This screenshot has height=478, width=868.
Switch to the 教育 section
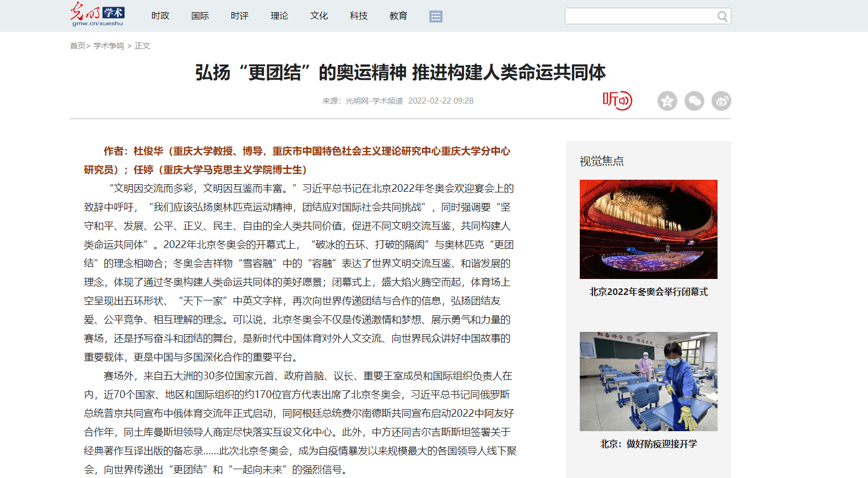click(x=398, y=16)
